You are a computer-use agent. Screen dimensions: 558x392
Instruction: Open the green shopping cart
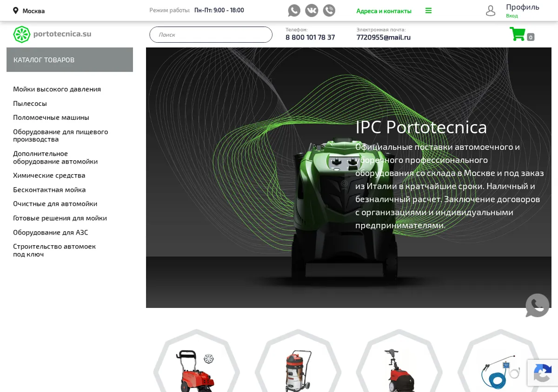click(x=518, y=34)
